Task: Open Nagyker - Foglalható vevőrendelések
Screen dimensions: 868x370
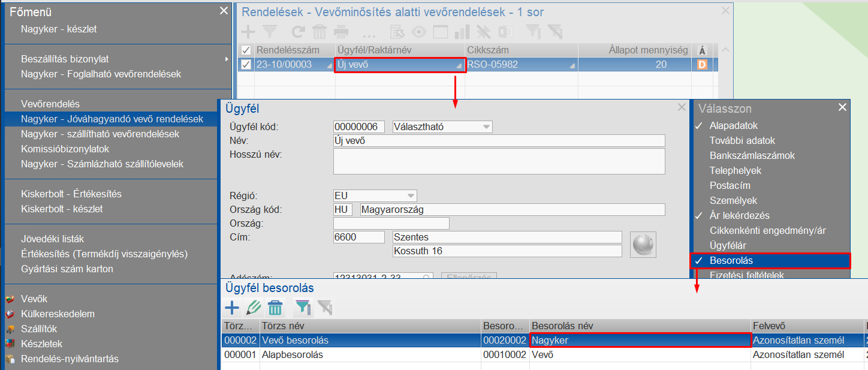Action: coord(101,74)
